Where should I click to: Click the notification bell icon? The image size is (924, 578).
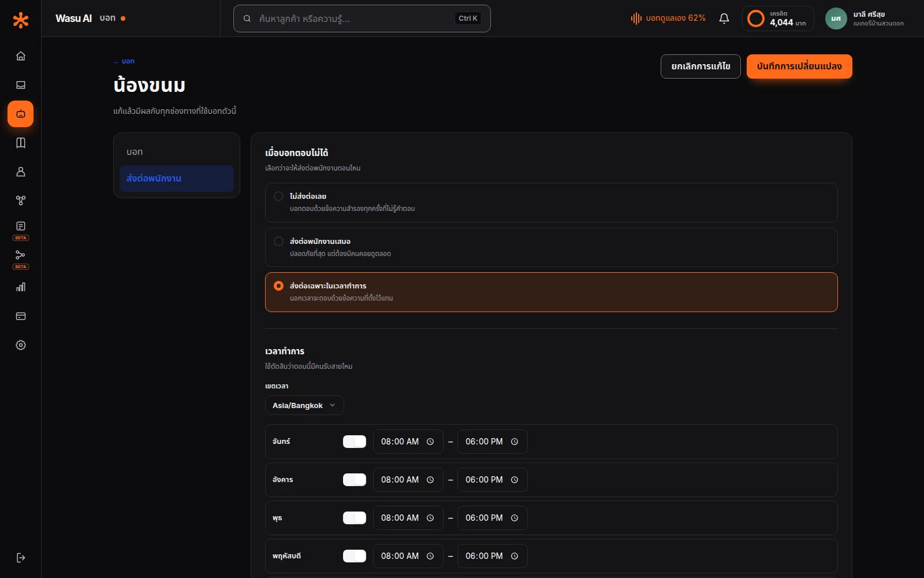(x=724, y=18)
